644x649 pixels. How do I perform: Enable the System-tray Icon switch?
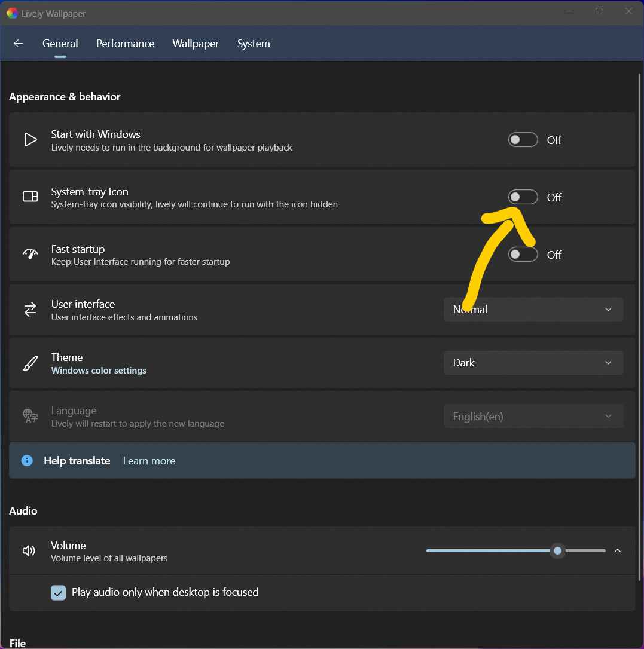tap(523, 197)
